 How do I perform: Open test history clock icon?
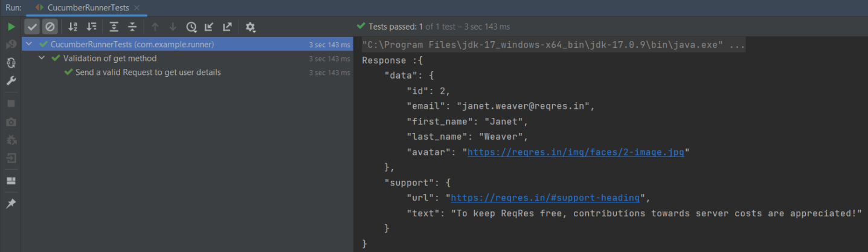[191, 27]
